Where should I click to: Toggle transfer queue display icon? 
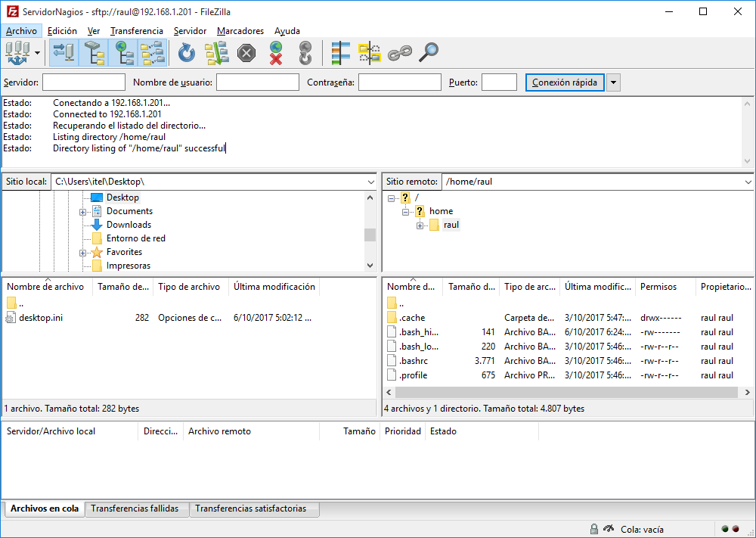click(153, 53)
